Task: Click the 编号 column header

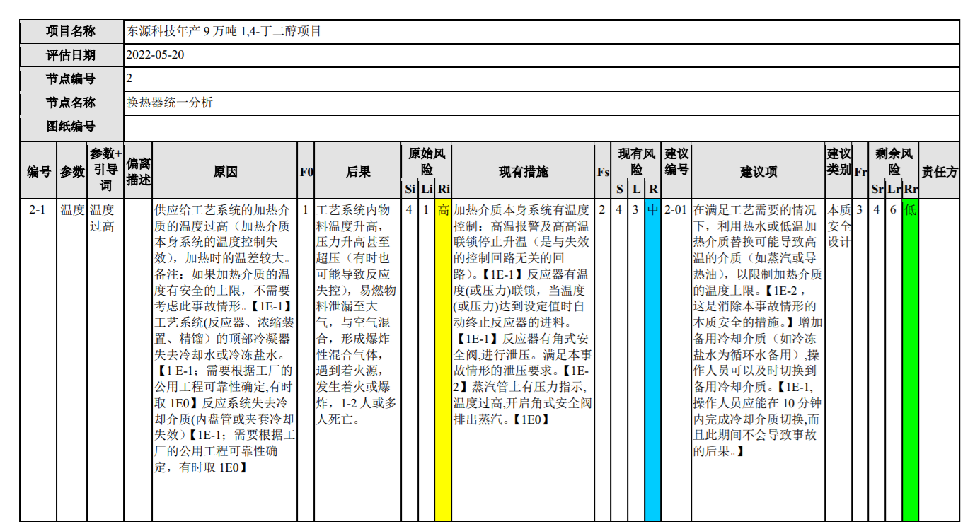Action: [x=38, y=170]
